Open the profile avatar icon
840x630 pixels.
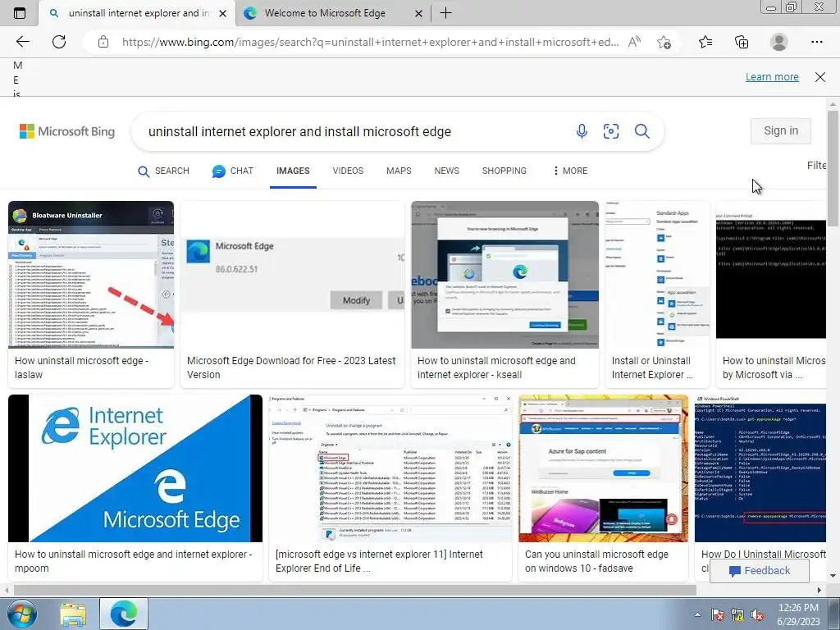[779, 42]
